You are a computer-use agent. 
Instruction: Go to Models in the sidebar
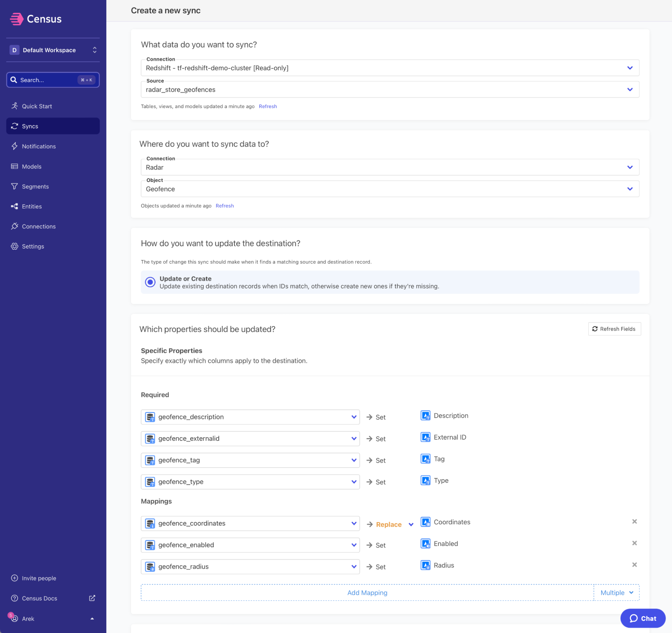tap(32, 166)
